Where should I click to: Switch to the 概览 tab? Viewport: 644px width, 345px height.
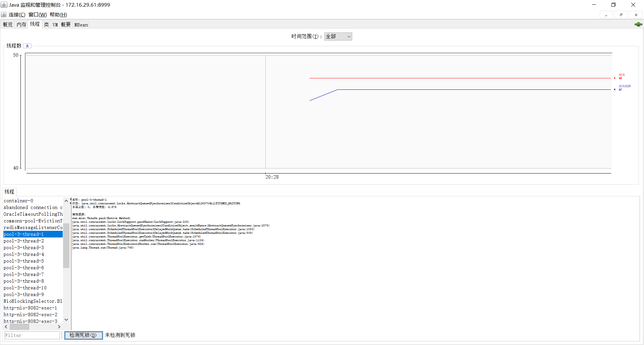8,25
